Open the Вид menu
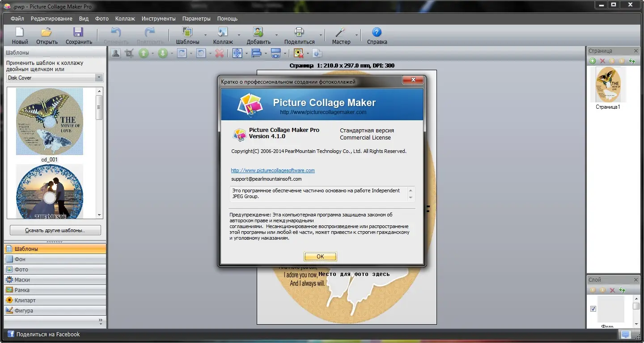 coord(84,19)
